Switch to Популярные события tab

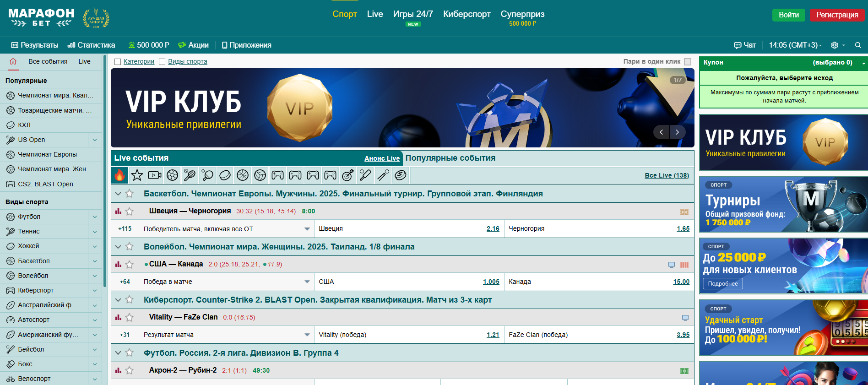[450, 158]
